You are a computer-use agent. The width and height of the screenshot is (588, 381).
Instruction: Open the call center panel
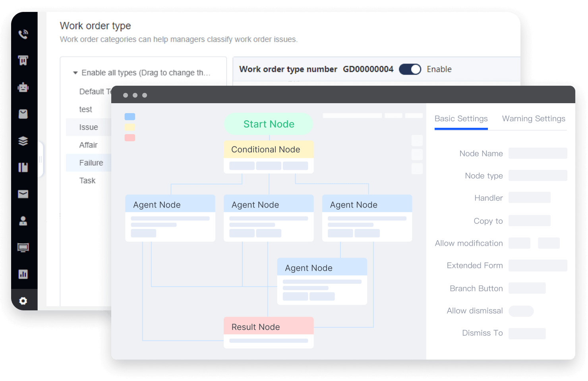(23, 34)
